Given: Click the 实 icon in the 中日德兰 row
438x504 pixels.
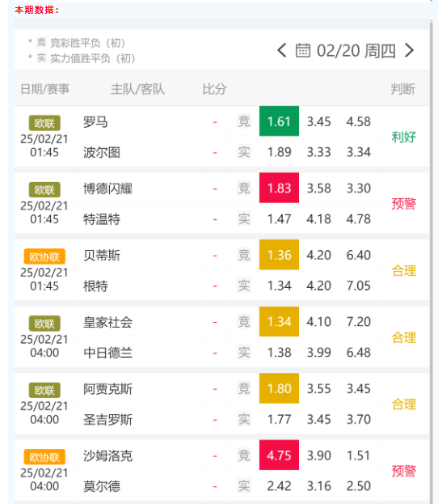Looking at the screenshot, I should pos(244,352).
